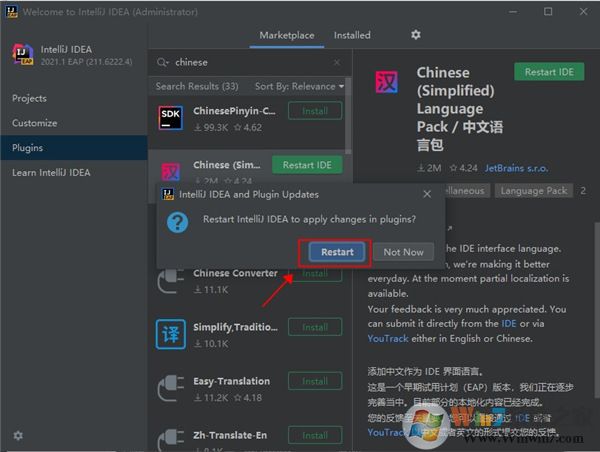Click the Language Pack tag
Screen dimensions: 600x452
(534, 191)
